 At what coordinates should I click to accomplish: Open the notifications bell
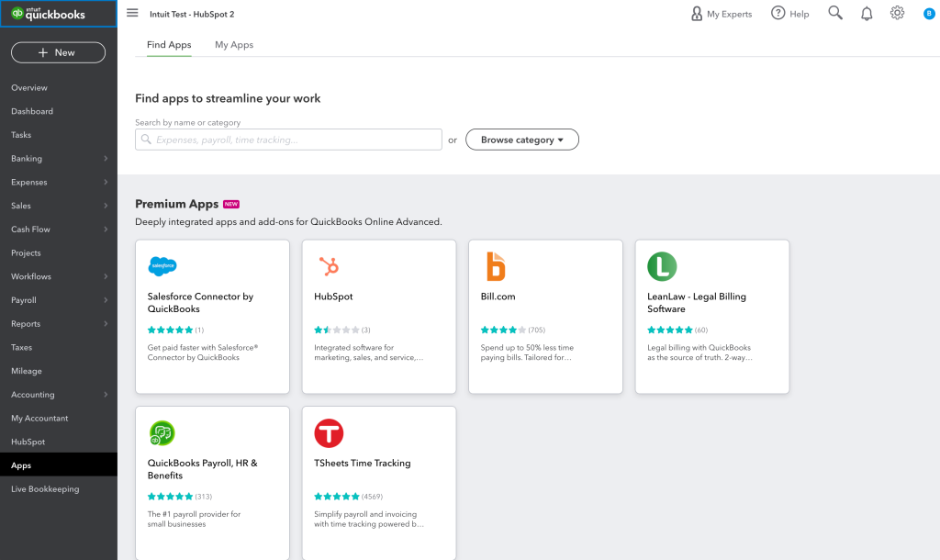867,13
